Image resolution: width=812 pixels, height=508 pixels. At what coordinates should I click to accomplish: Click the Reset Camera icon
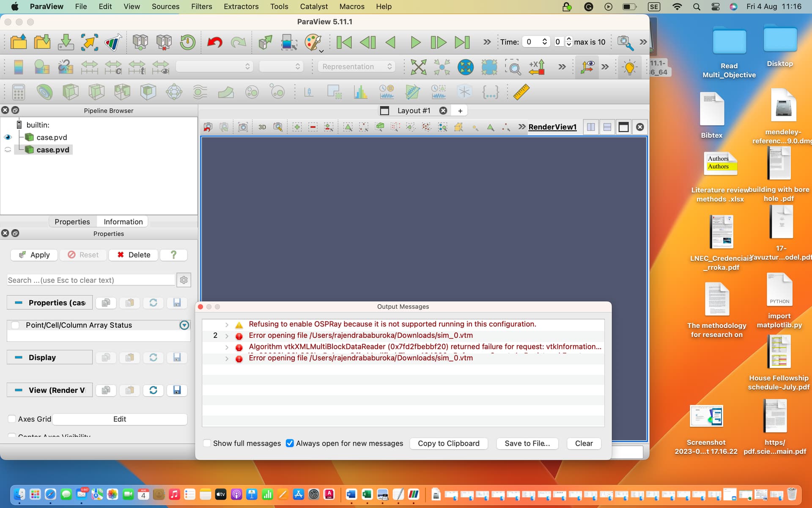tap(418, 67)
